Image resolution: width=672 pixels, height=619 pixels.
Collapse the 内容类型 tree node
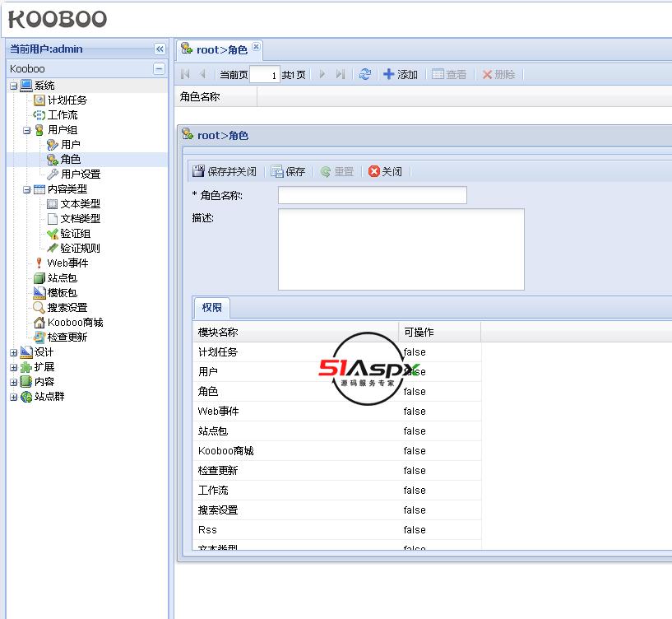pyautogui.click(x=26, y=189)
